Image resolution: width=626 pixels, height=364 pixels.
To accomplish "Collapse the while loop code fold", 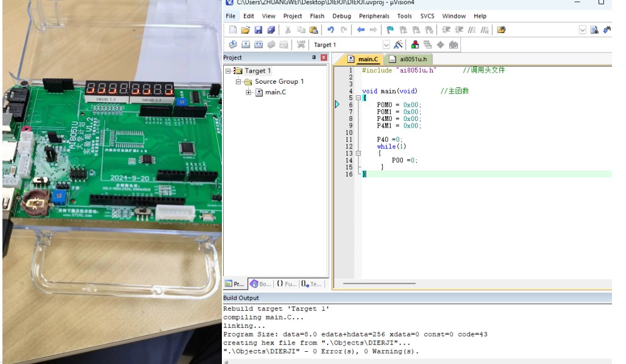I will coord(358,153).
